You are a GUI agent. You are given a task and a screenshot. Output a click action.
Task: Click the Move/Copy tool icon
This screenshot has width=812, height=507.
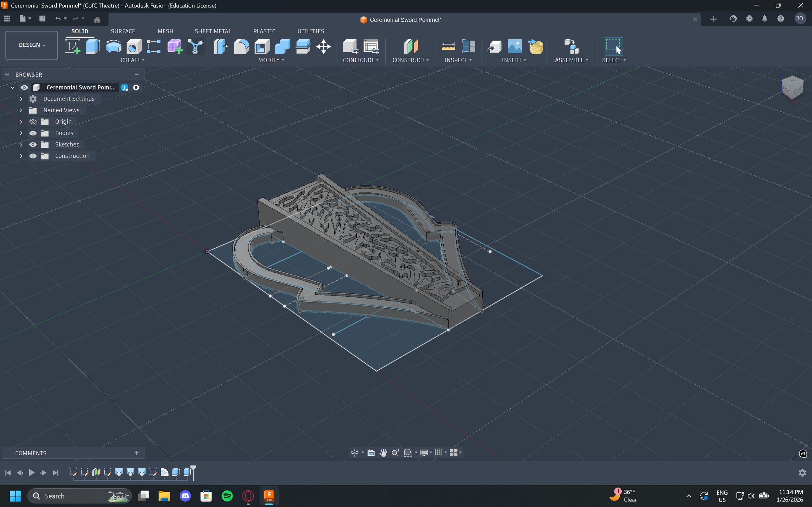323,46
